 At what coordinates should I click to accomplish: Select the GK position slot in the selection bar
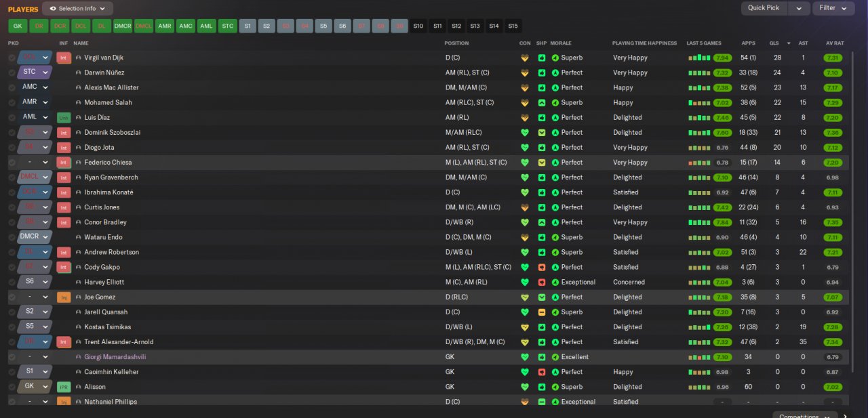pyautogui.click(x=18, y=26)
